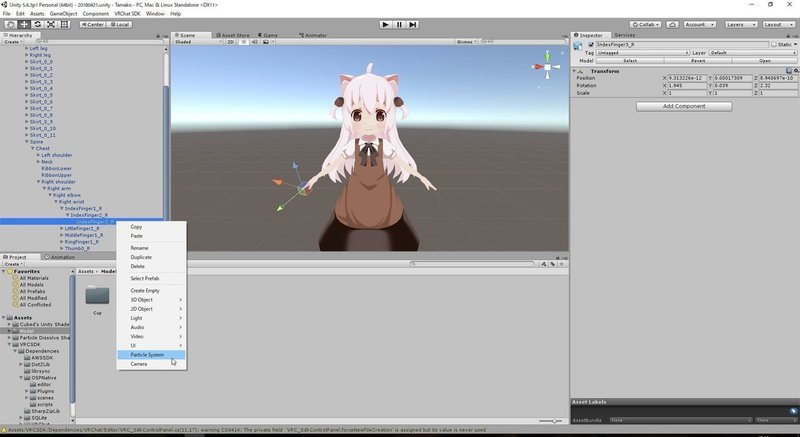This screenshot has width=800, height=437.
Task: Click the Play button
Action: click(x=386, y=24)
